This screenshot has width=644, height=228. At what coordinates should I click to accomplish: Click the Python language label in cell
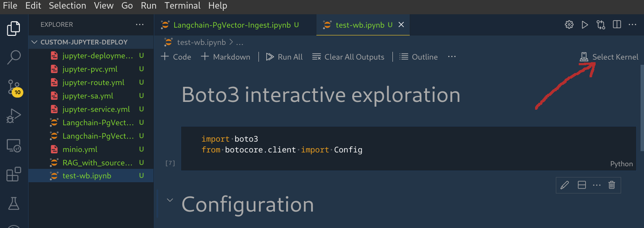[x=622, y=164]
